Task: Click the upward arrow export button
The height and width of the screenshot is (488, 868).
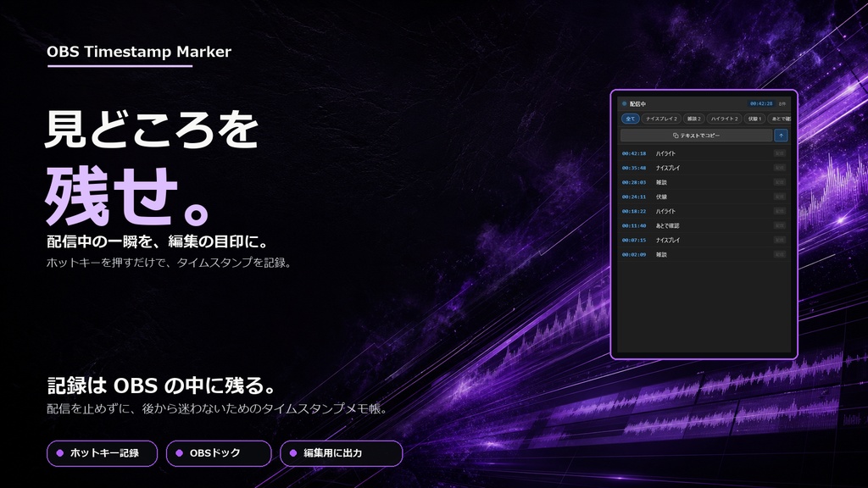Action: pyautogui.click(x=781, y=135)
